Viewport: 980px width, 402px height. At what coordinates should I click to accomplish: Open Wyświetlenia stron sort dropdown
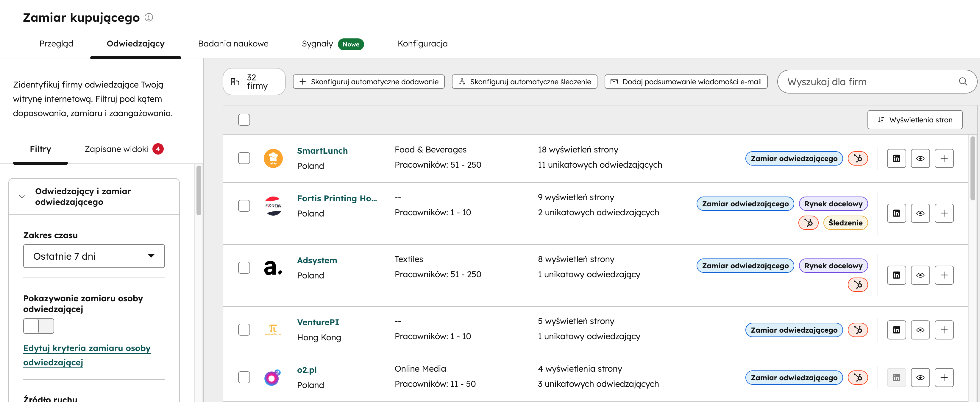click(x=915, y=119)
